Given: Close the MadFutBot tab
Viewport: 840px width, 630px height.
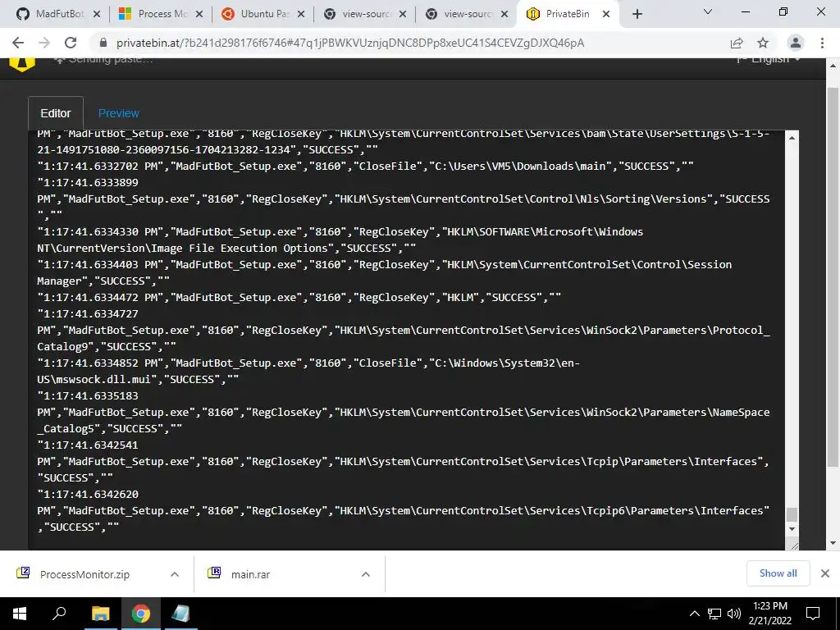Looking at the screenshot, I should 97,14.
